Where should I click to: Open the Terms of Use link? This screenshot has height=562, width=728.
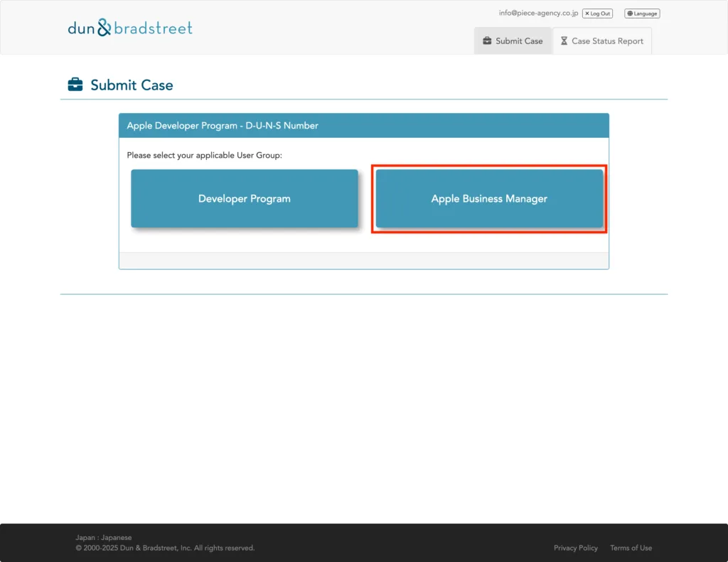point(631,548)
